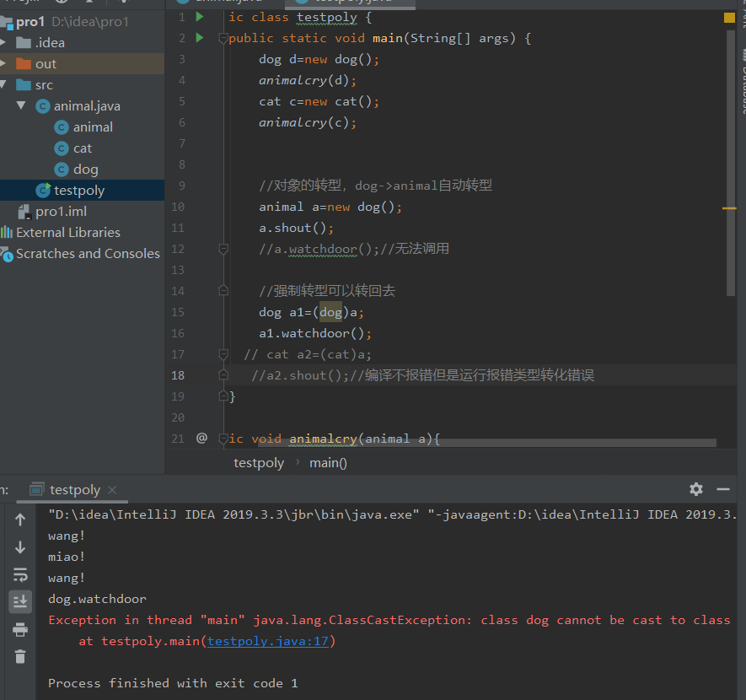Fold closing brace marker at line 19
This screenshot has height=700, width=746.
point(223,396)
